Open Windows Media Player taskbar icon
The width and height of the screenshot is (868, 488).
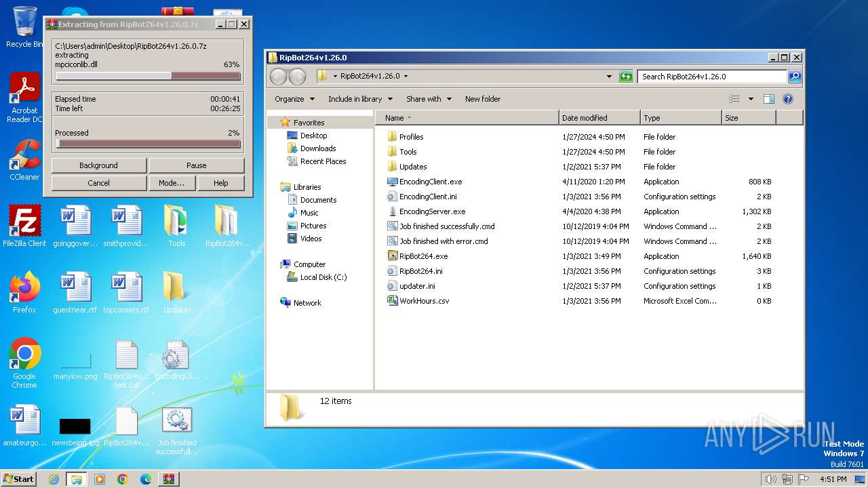pyautogui.click(x=100, y=479)
